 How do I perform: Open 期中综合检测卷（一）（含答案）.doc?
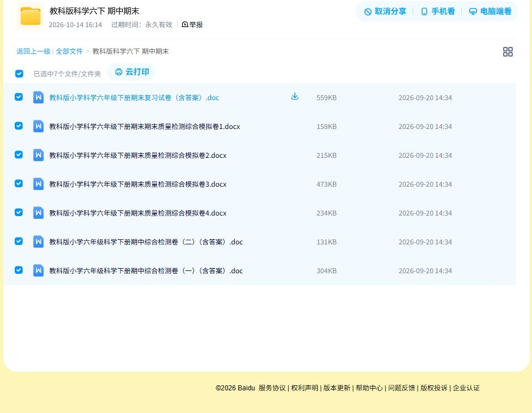coord(146,270)
